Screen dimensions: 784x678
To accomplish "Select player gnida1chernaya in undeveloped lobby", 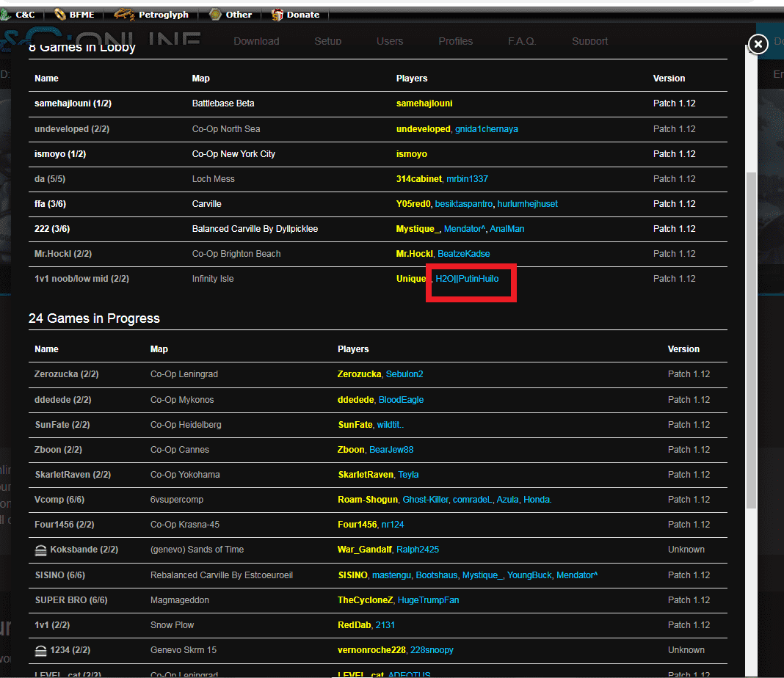I will point(486,129).
